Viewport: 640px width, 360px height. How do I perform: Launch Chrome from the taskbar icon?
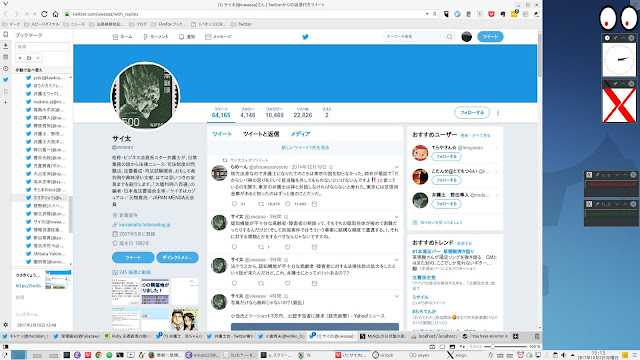(x=98, y=355)
